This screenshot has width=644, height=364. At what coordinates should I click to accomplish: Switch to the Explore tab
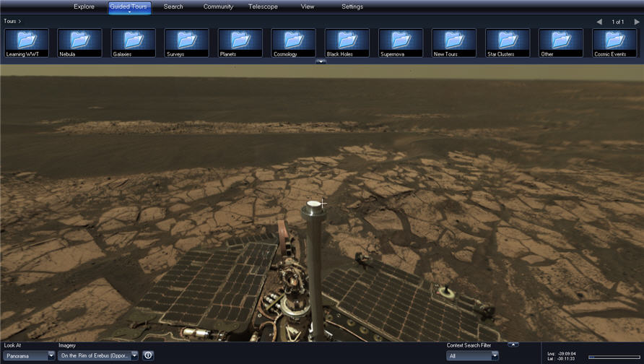pos(84,6)
